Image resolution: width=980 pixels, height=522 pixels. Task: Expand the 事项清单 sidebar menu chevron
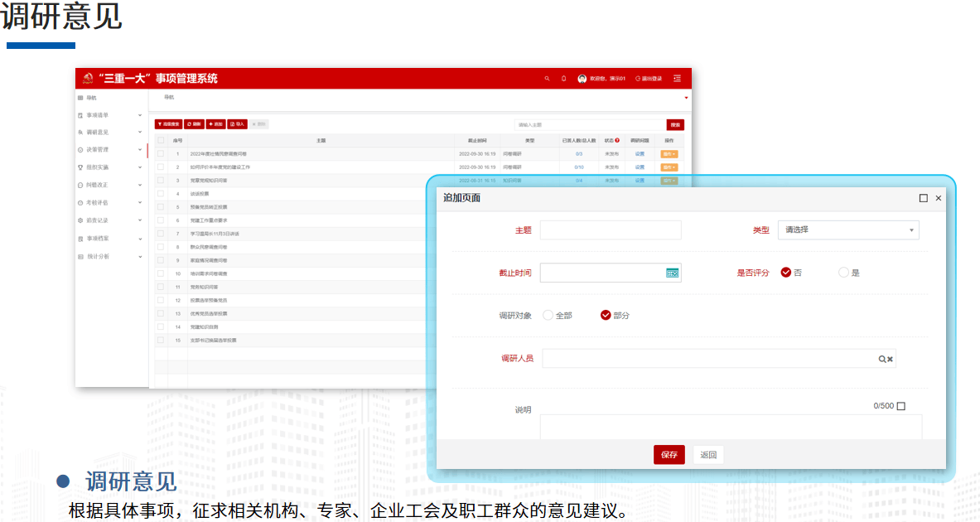point(140,116)
